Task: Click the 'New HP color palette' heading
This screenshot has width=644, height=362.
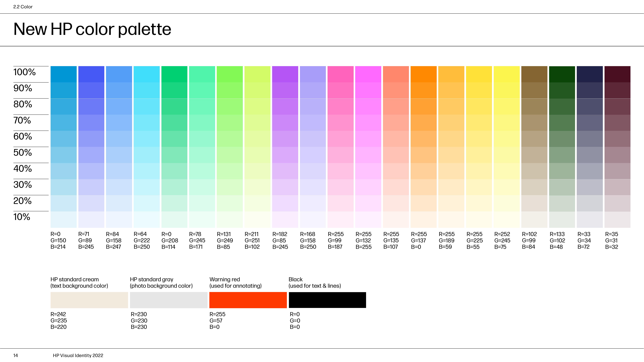Action: coord(92,29)
